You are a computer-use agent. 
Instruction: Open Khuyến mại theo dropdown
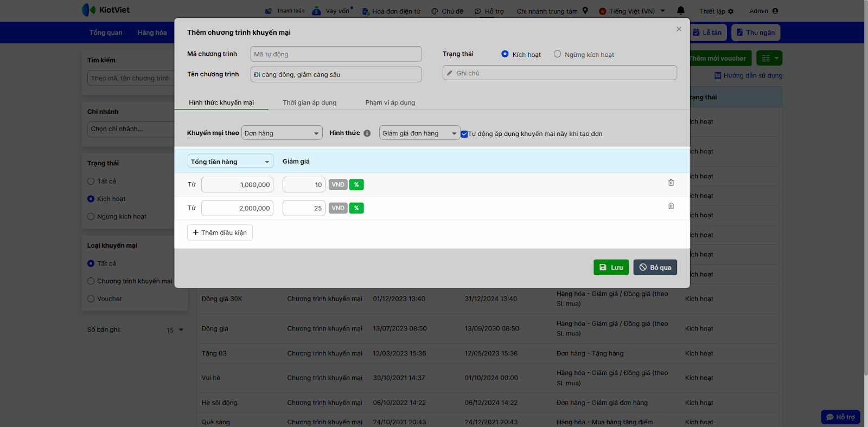(282, 133)
